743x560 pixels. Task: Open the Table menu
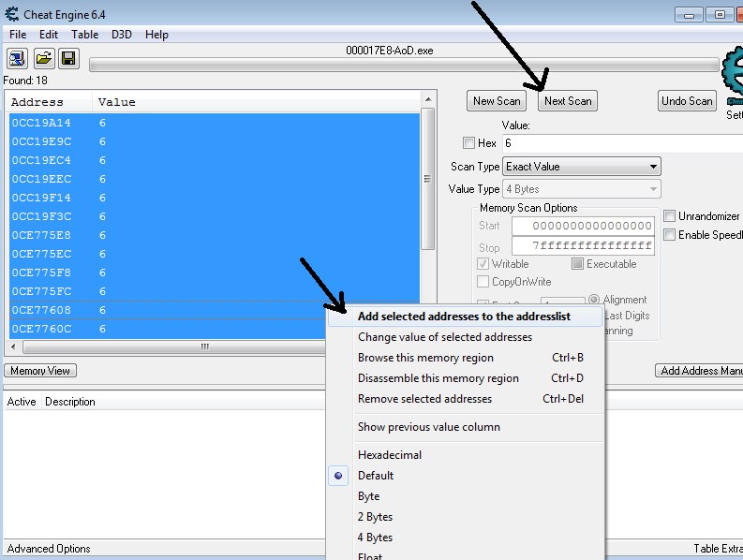pos(85,35)
